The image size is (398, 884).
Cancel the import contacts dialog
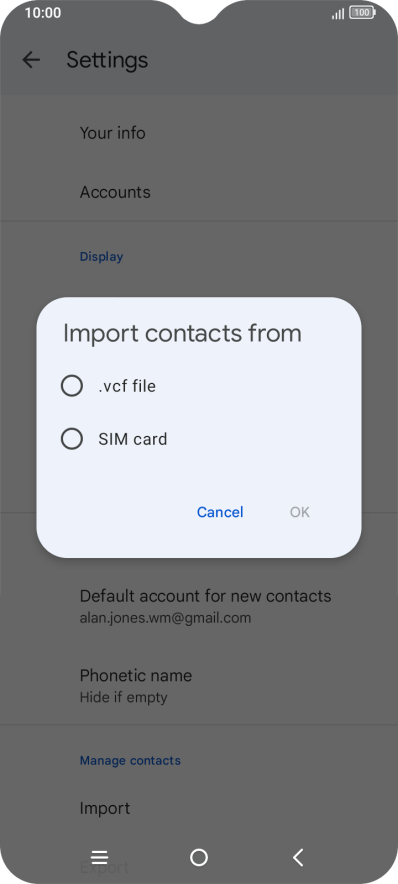[x=220, y=512]
